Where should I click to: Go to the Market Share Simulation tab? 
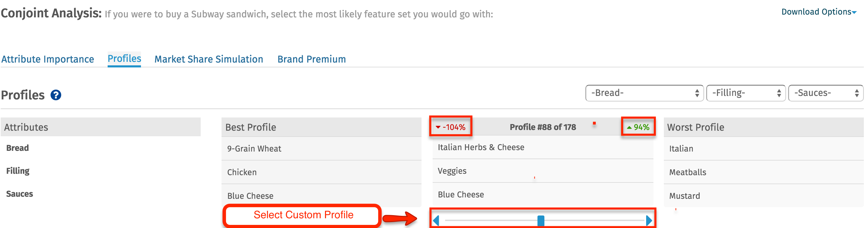209,59
